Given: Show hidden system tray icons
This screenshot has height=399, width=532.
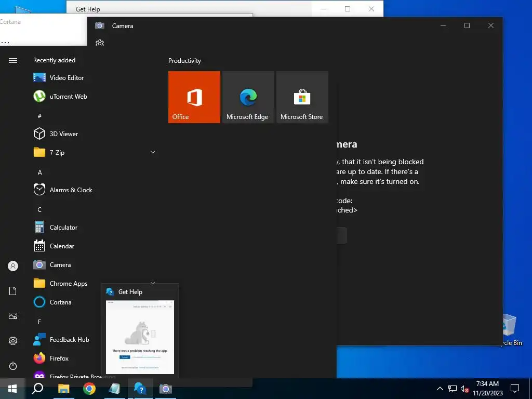Looking at the screenshot, I should point(440,389).
